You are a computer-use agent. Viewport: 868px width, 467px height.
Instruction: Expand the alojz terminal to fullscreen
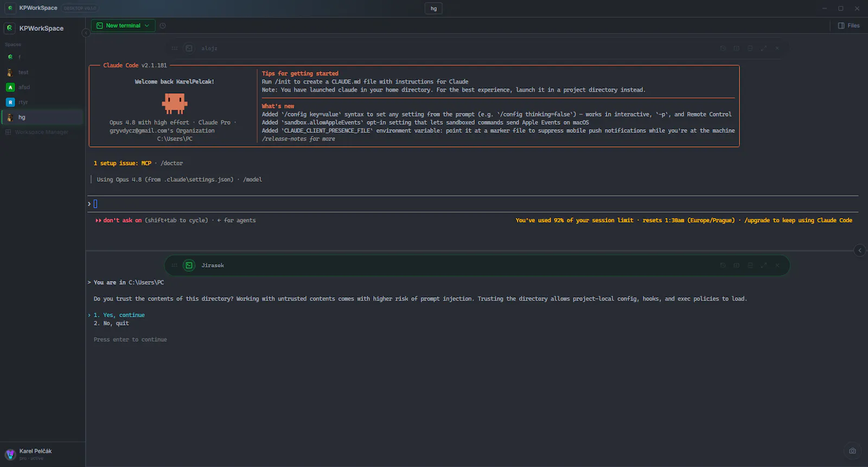tap(764, 48)
